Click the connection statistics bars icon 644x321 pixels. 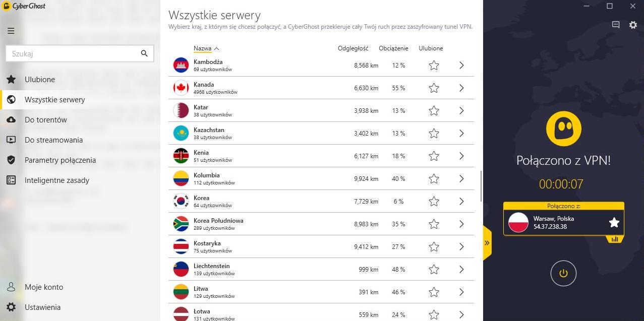[x=614, y=239]
